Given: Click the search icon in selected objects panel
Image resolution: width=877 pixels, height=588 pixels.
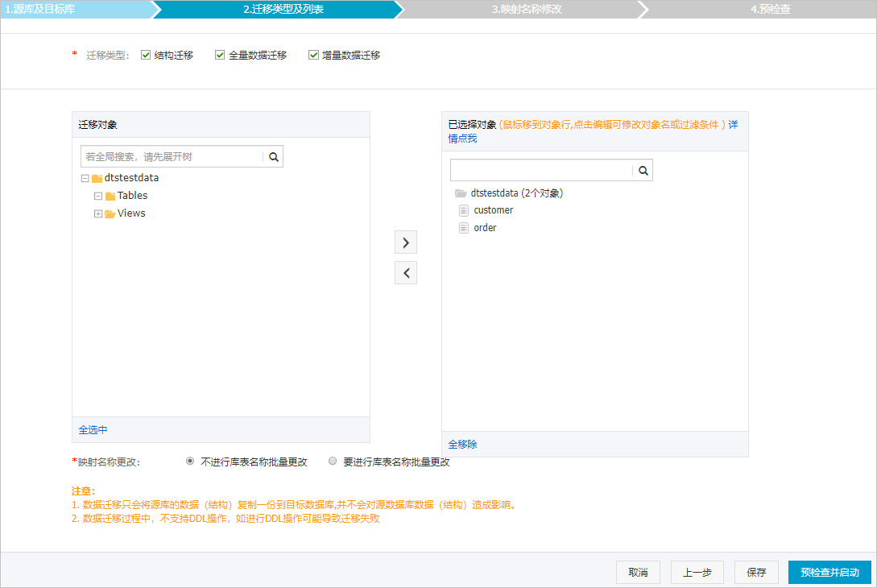Looking at the screenshot, I should (643, 171).
